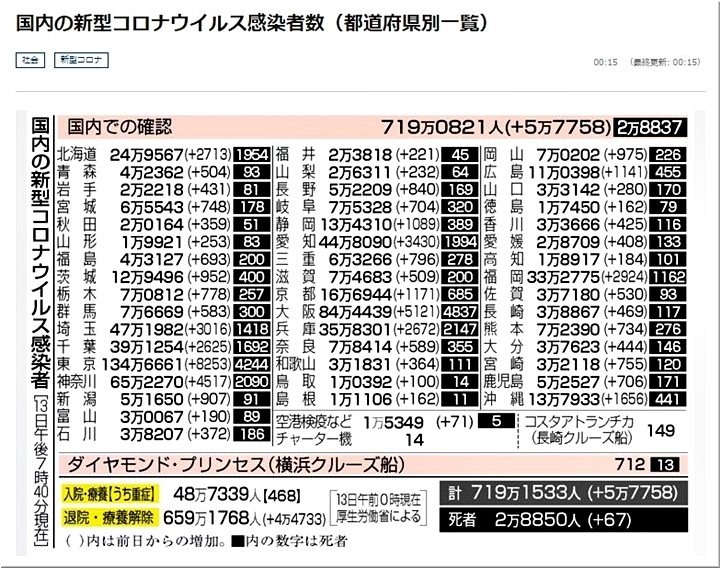Image resolution: width=720 pixels, height=568 pixels.
Task: Click the 00:15 publish timestamp
Action: [604, 61]
